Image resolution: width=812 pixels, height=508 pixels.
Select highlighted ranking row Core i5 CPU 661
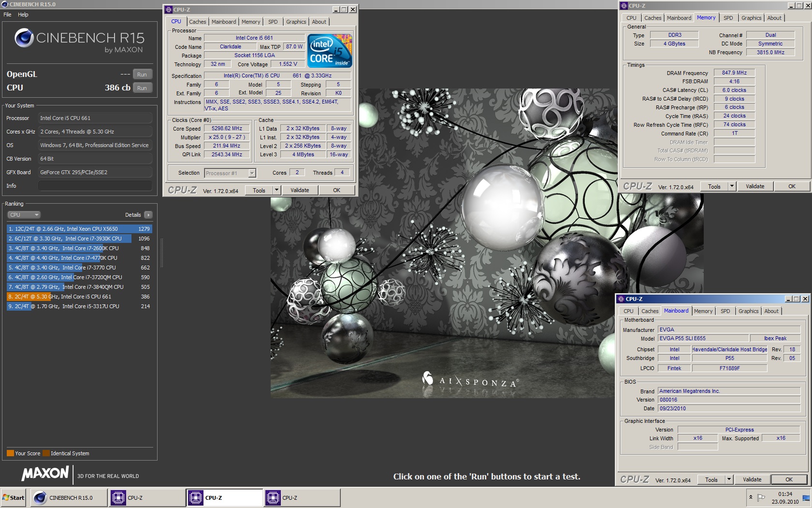click(79, 297)
